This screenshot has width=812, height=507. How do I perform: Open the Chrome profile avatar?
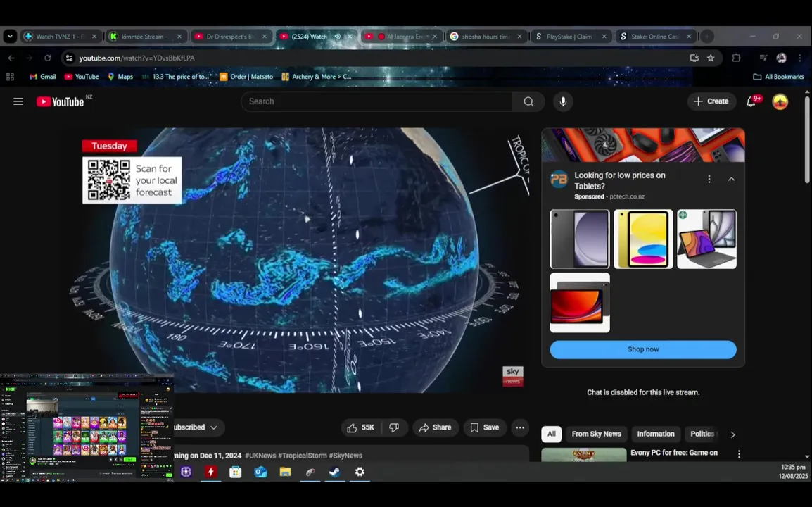point(782,58)
